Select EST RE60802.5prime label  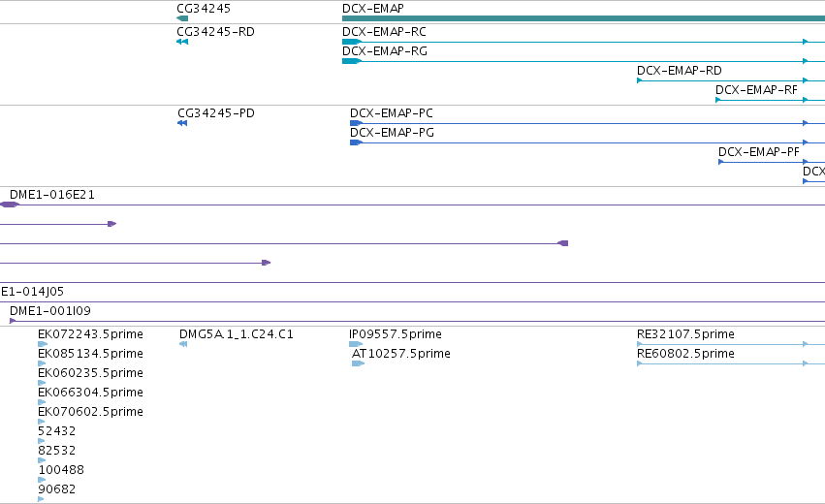click(685, 354)
